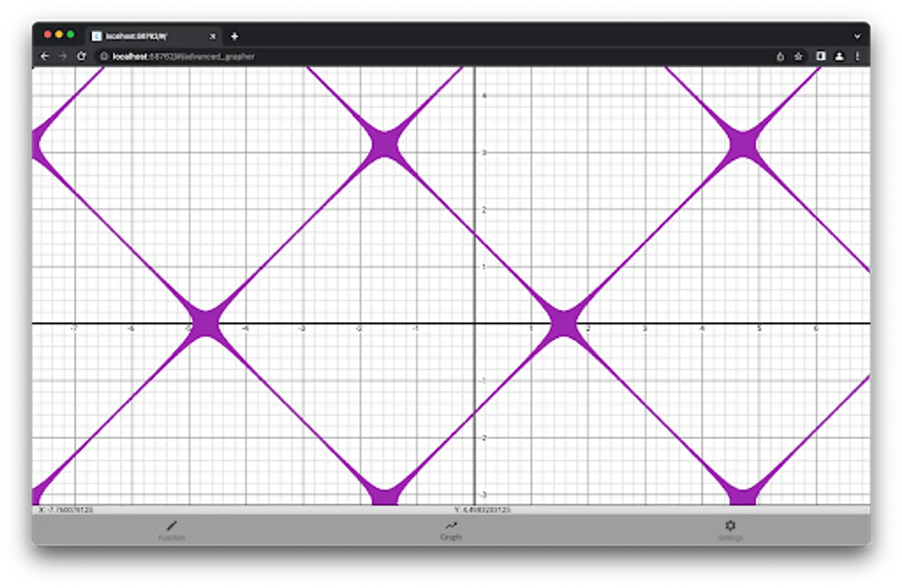Open a new tab with the plus button

(x=234, y=36)
